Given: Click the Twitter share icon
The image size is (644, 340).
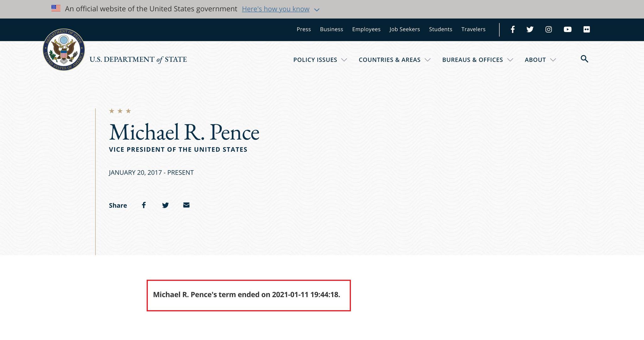Looking at the screenshot, I should tap(165, 205).
